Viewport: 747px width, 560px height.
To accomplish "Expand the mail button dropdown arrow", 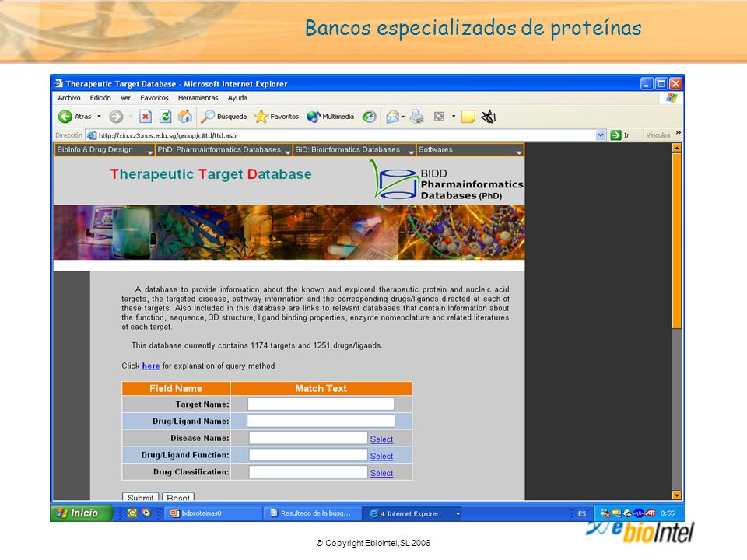I will pyautogui.click(x=403, y=116).
